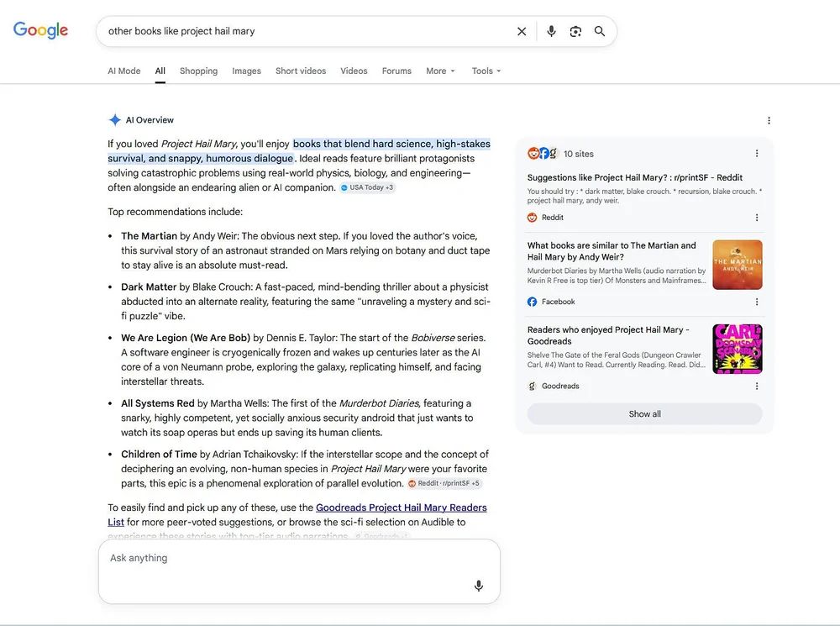This screenshot has height=626, width=840.
Task: Click Show all sites button
Action: click(644, 413)
